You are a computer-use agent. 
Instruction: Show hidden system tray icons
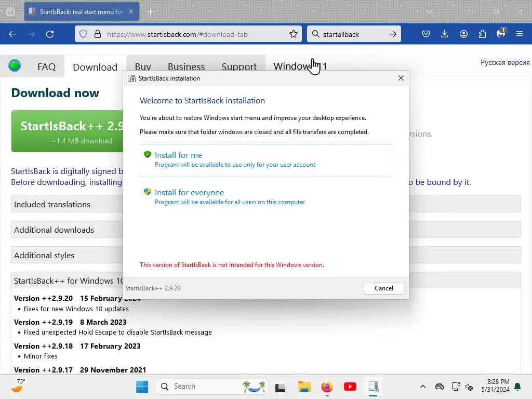pyautogui.click(x=423, y=387)
